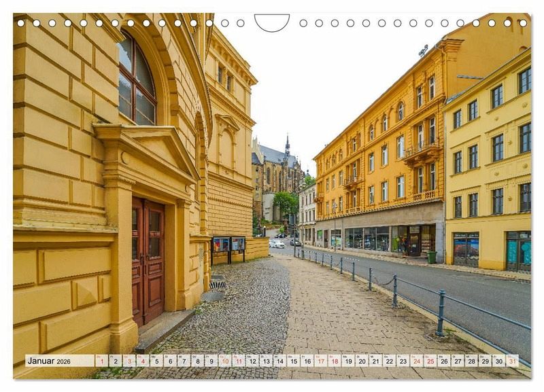Select day 17 in the calendar strip
Image resolution: width=544 pixels, height=392 pixels.
321,361
